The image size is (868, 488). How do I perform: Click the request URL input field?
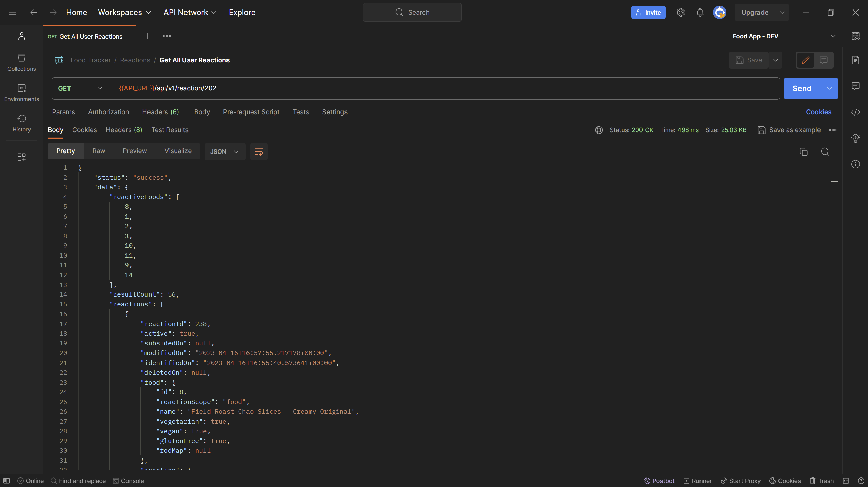[445, 88]
